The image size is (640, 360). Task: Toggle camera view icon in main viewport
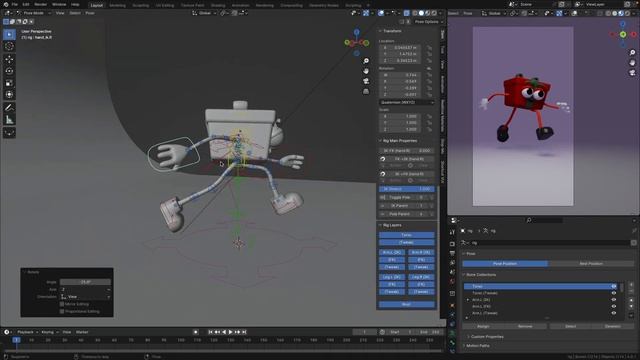coord(366,81)
